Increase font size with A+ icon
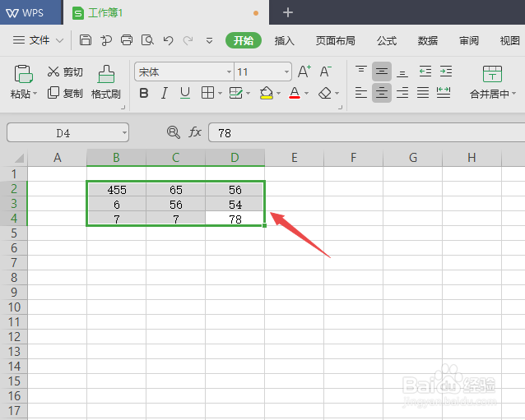The height and width of the screenshot is (420, 525). pos(304,72)
